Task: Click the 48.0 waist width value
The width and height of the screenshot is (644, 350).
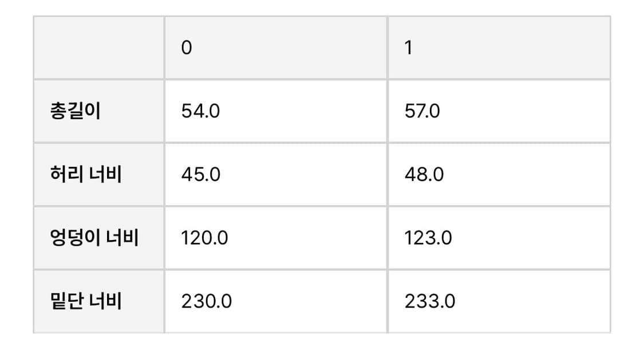Action: pos(424,174)
